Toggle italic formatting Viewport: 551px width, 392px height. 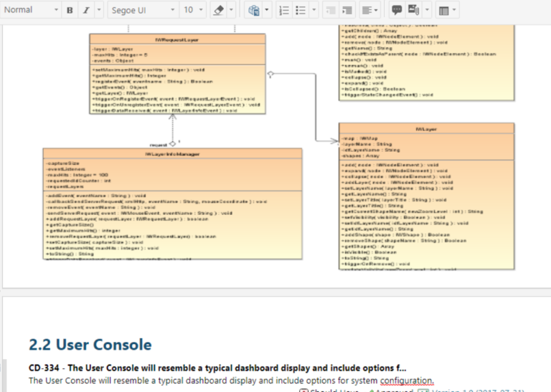pyautogui.click(x=85, y=10)
